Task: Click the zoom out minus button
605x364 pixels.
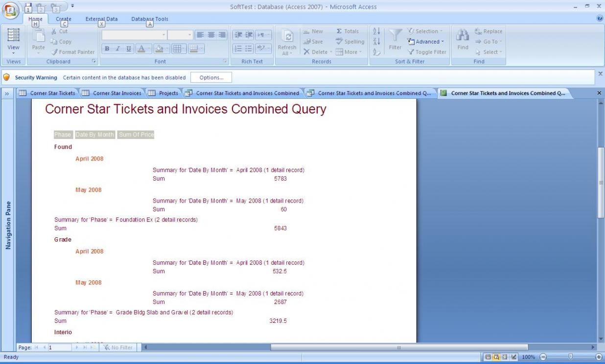Action: [543, 357]
